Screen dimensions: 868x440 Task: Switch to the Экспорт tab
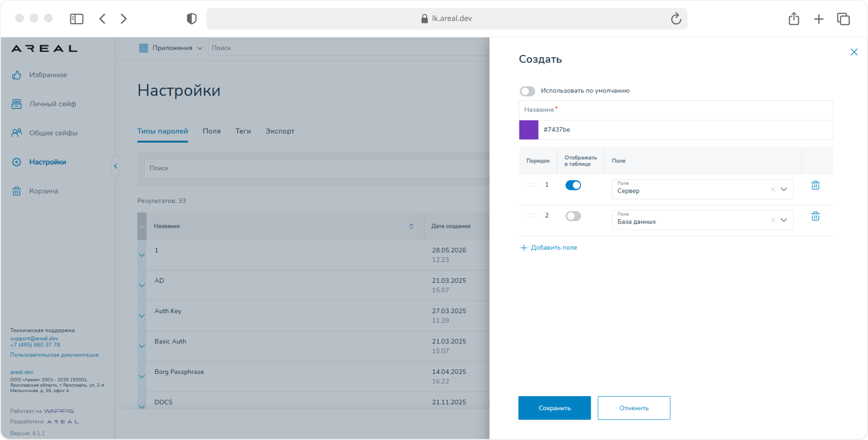point(280,131)
